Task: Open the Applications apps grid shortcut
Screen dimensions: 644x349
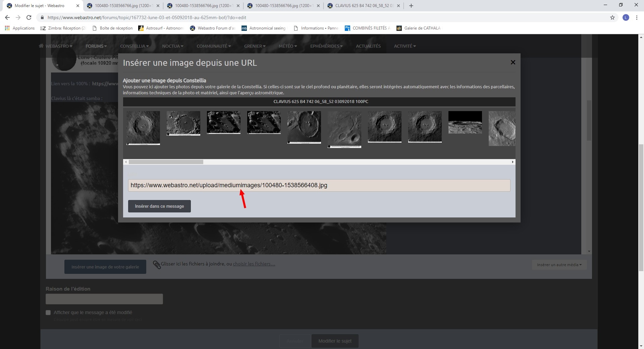Action: 20,28
